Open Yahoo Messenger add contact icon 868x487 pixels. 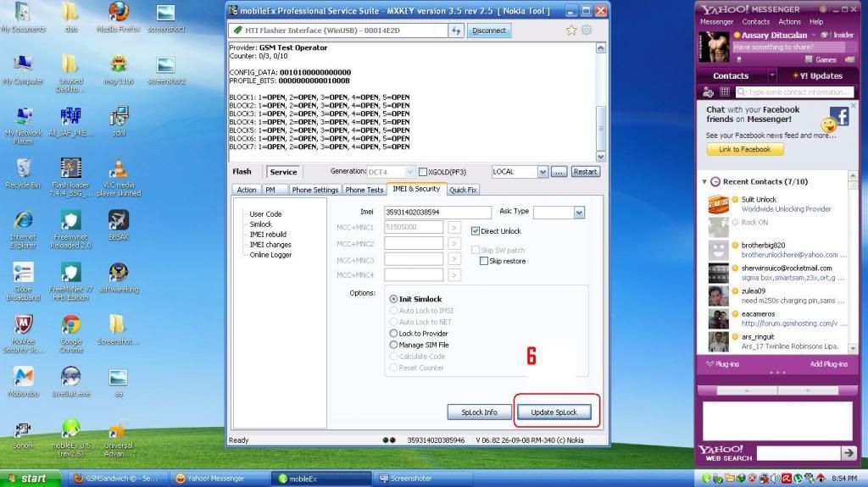coord(708,91)
